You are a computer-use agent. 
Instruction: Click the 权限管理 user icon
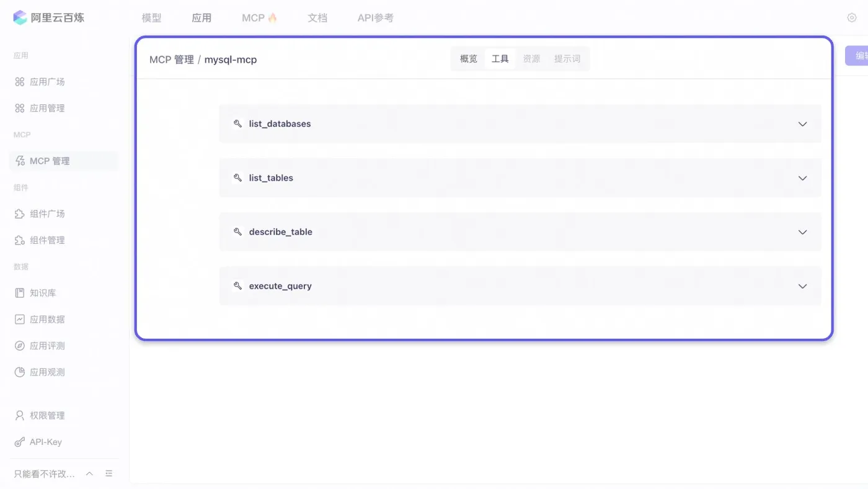[x=20, y=416]
